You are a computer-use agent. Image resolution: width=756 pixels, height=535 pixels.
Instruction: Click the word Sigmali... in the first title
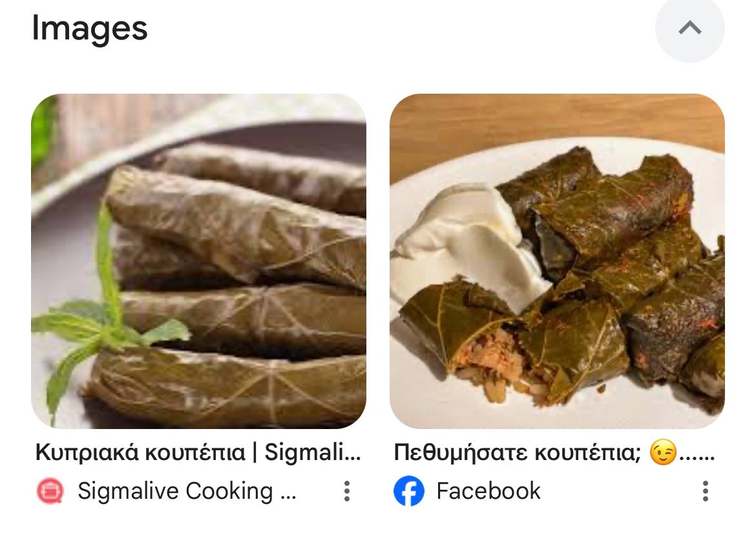(313, 452)
